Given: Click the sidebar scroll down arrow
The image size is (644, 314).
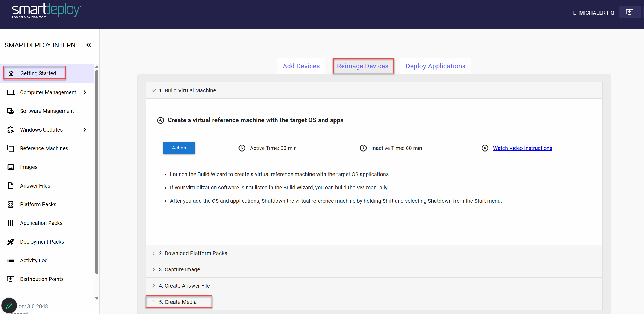Looking at the screenshot, I should 97,298.
